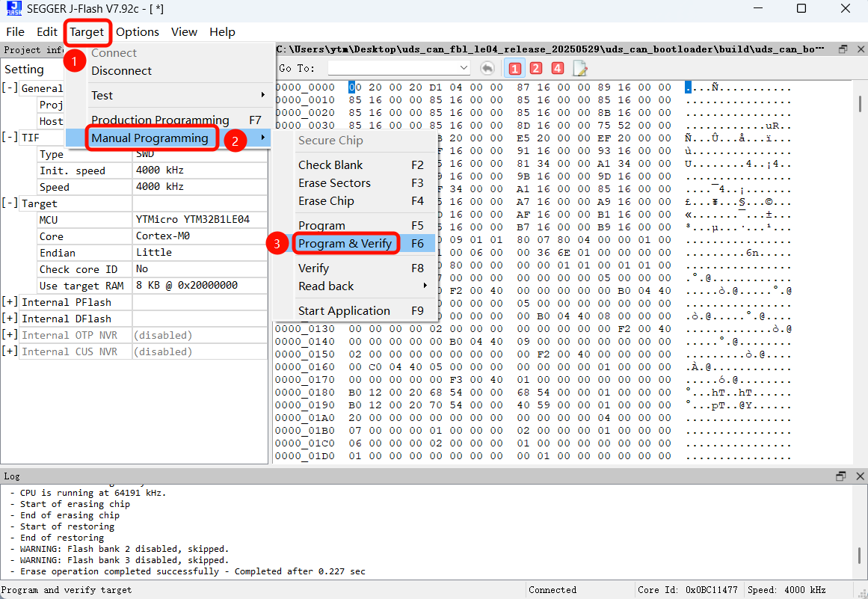
Task: Open the Options menu
Action: 138,32
